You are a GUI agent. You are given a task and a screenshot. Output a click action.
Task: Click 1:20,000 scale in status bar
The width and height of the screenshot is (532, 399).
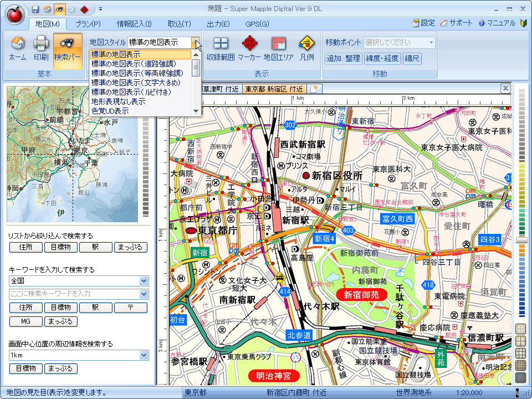[469, 392]
